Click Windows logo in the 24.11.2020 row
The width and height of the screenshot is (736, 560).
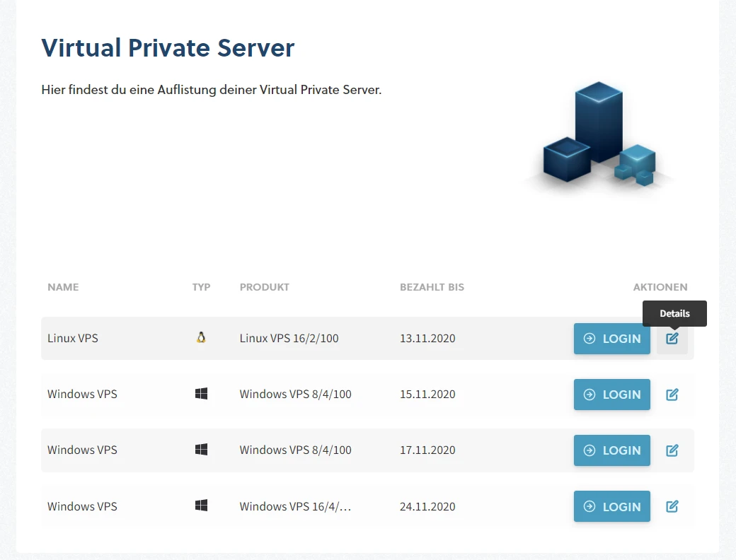coord(201,506)
